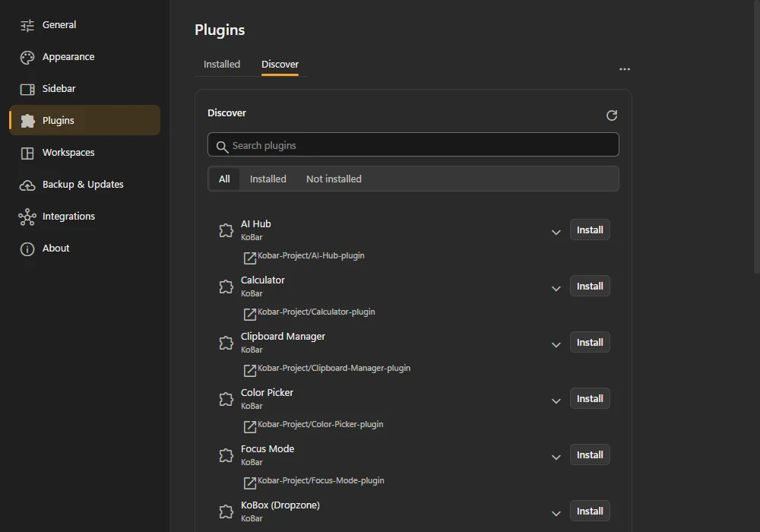Click the search magnifier icon

[x=222, y=147]
